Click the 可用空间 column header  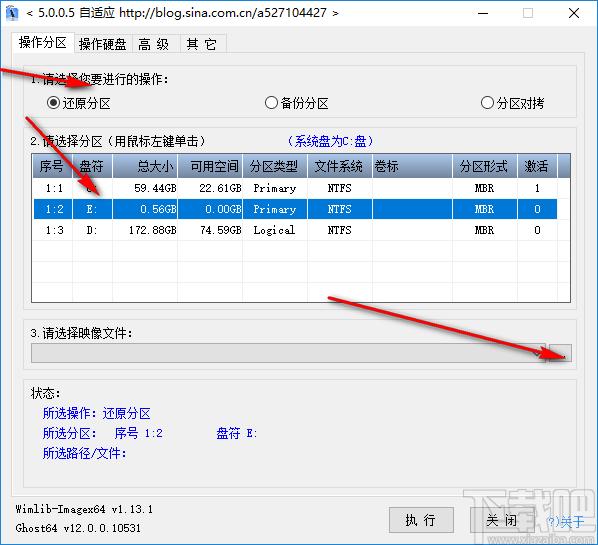(x=210, y=166)
